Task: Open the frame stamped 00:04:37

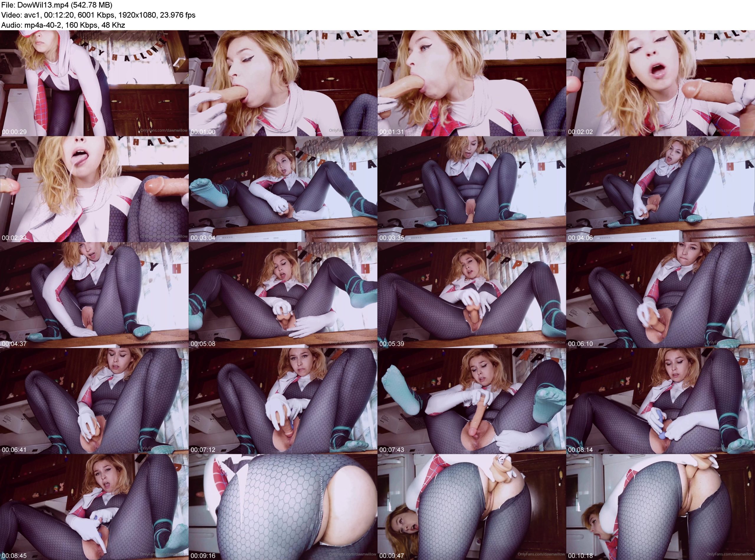Action: (94, 295)
